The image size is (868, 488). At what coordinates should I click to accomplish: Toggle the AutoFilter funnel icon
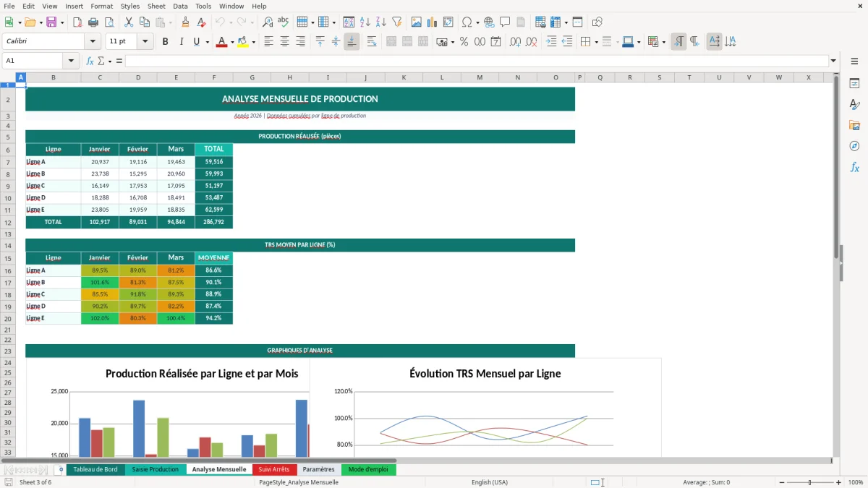click(396, 22)
